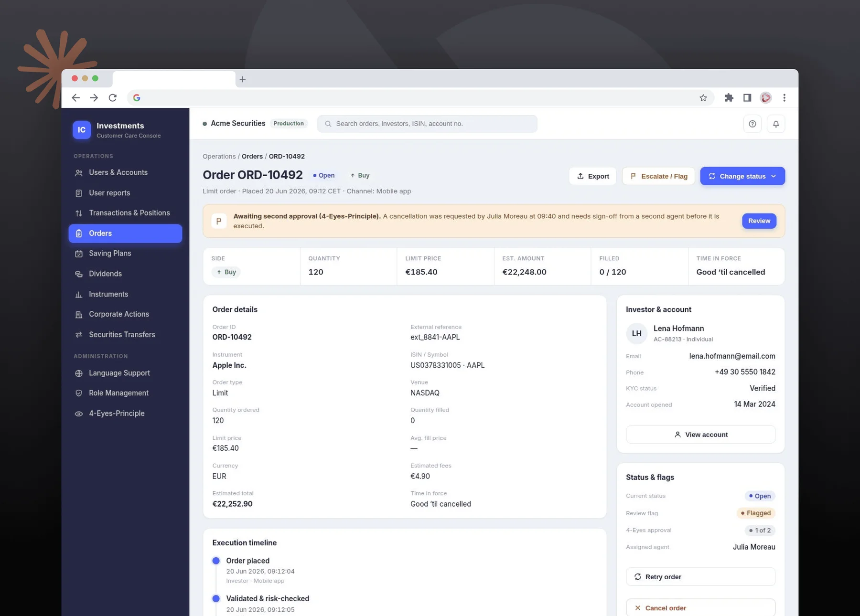Click the NASDAQ venue value
Screen dimensions: 860x616
tap(425, 393)
